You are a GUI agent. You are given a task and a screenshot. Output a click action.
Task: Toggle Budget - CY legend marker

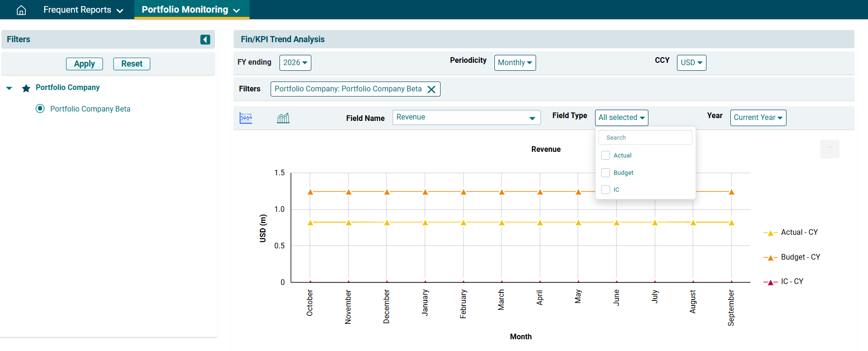[770, 258]
